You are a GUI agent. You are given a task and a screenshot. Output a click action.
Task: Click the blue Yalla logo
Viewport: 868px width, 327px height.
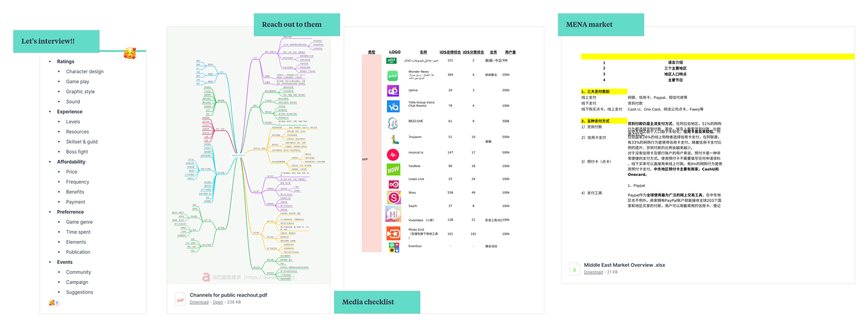point(393,106)
